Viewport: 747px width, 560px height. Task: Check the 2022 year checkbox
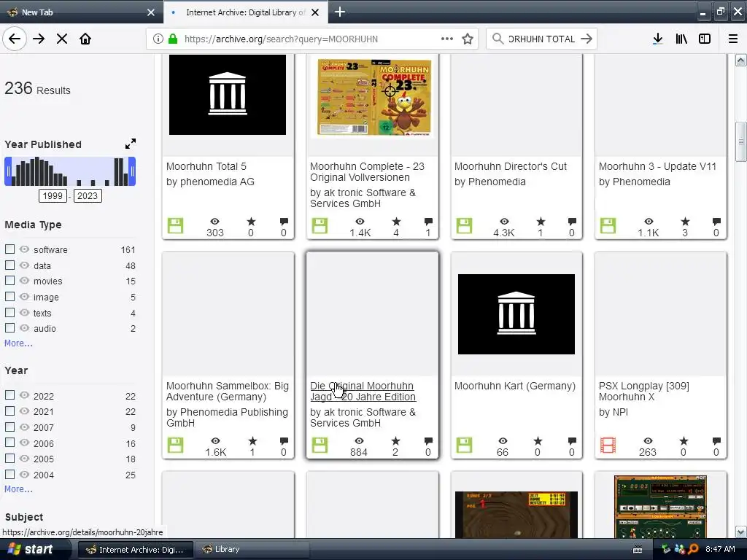[x=9, y=395]
